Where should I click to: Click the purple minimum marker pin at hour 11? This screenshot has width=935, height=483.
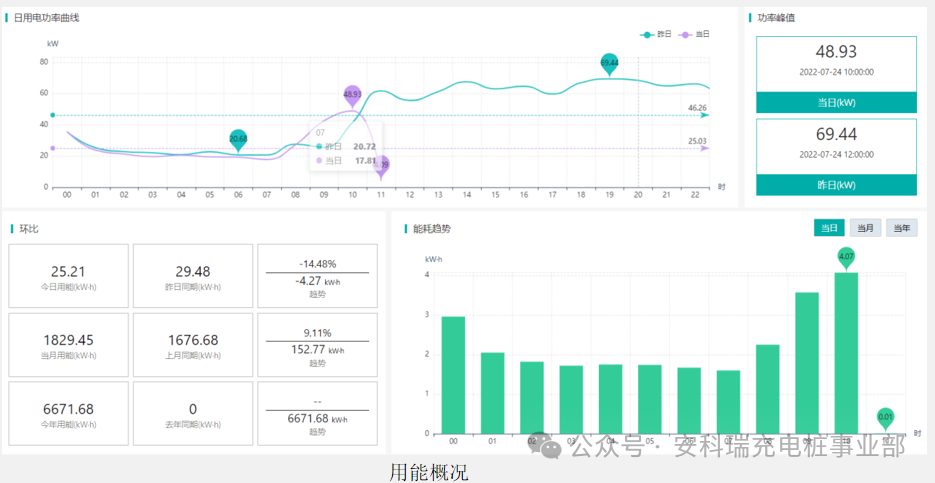tap(382, 167)
